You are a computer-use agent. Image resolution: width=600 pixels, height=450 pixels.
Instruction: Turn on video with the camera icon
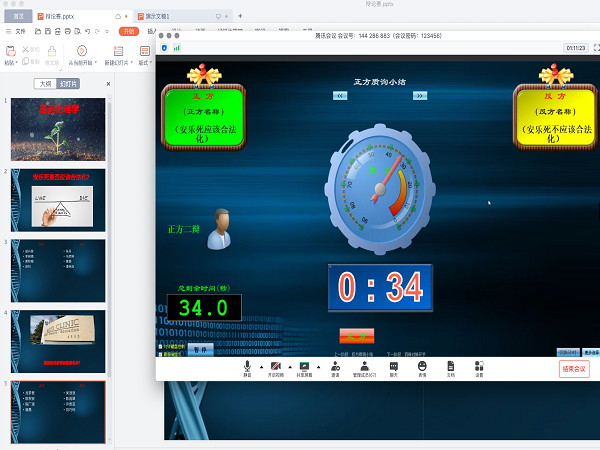tap(276, 368)
